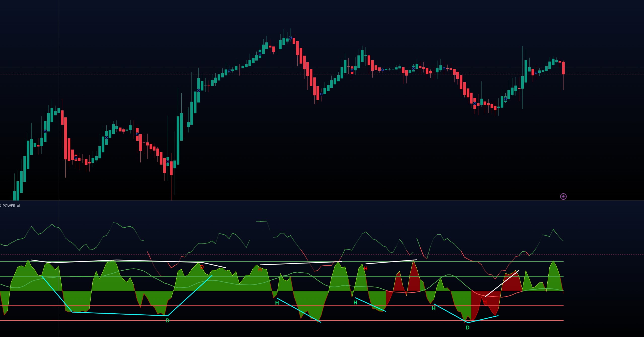This screenshot has height=337, width=644.
Task: Select the red H inside the red oscillator area
Action: [x=485, y=302]
